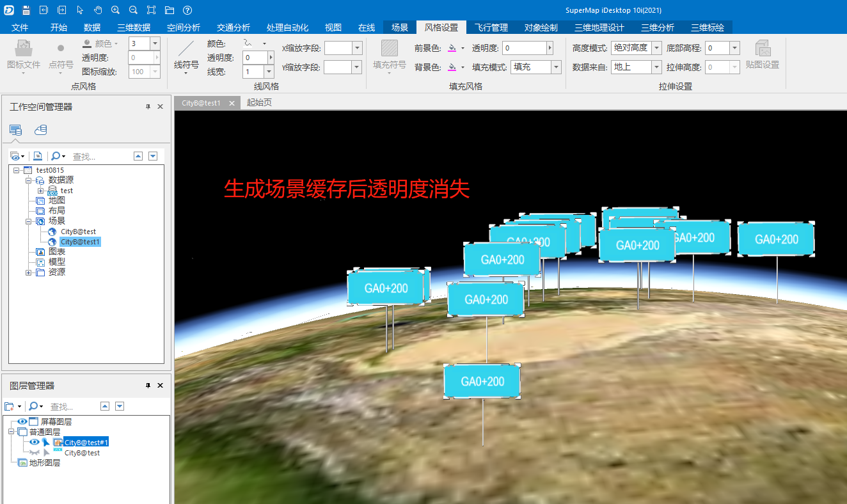The height and width of the screenshot is (504, 847).
Task: Click the workspace manager 查找 search field
Action: pyautogui.click(x=99, y=156)
